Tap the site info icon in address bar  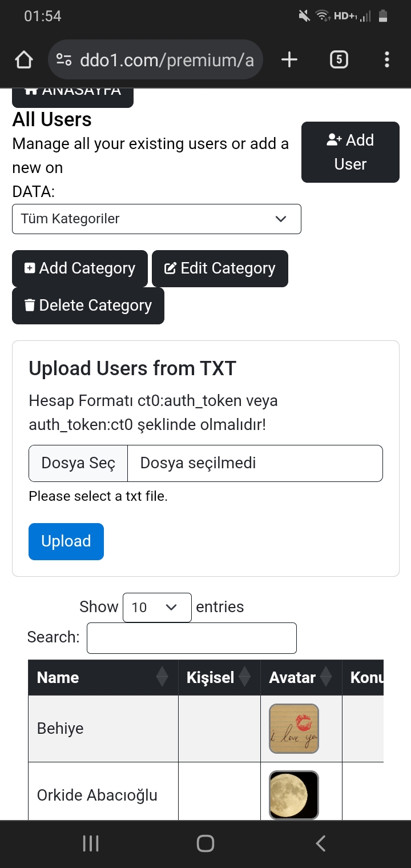point(64,59)
